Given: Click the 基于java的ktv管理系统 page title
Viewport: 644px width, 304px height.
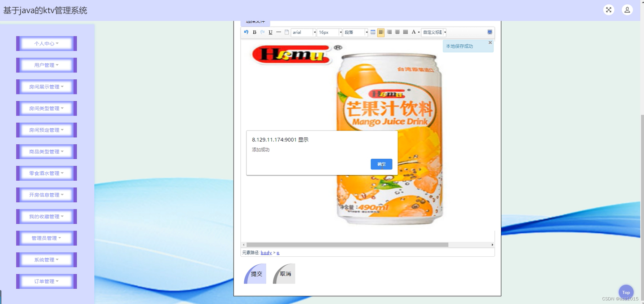Looking at the screenshot, I should click(x=45, y=10).
